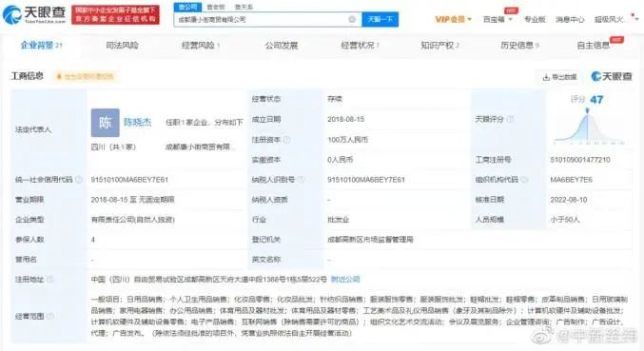The height and width of the screenshot is (351, 644).
Task: Open the 专业版 link in the header
Action: (535, 19)
